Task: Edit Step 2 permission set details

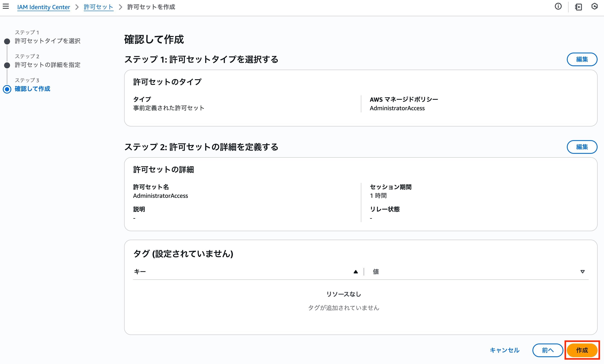Action: click(582, 147)
